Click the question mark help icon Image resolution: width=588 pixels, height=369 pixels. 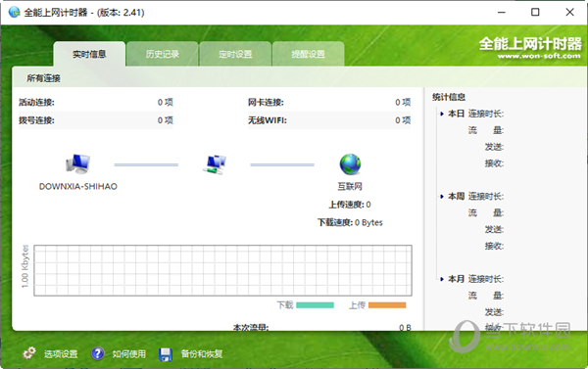pos(97,353)
